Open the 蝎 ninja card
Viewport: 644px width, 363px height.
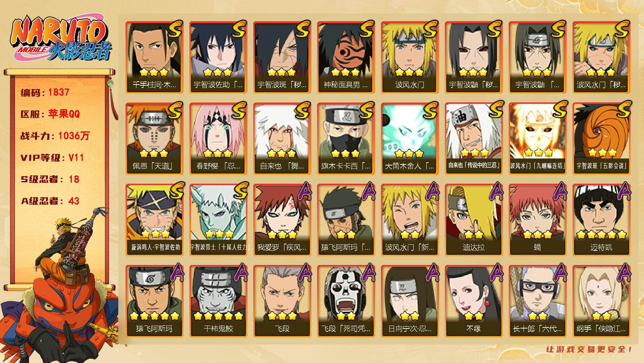(x=537, y=220)
